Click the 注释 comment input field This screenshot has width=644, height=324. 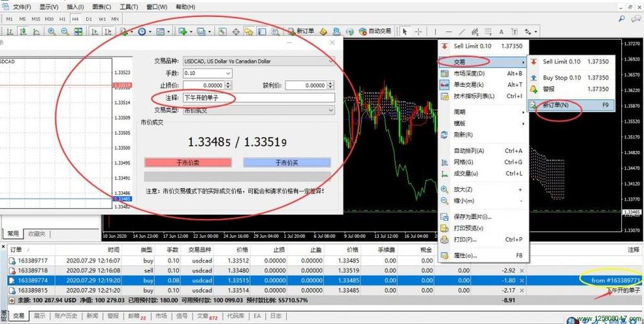tap(259, 98)
